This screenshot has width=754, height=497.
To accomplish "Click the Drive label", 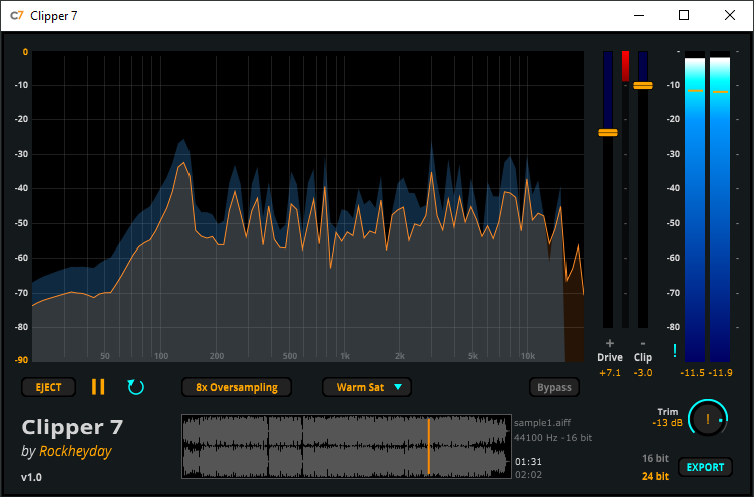I will (610, 358).
